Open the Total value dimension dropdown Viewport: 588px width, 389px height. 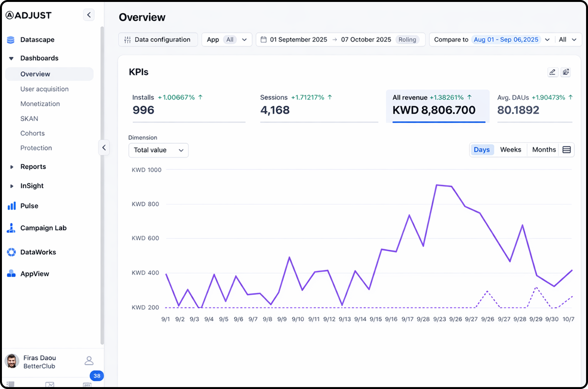(x=158, y=150)
